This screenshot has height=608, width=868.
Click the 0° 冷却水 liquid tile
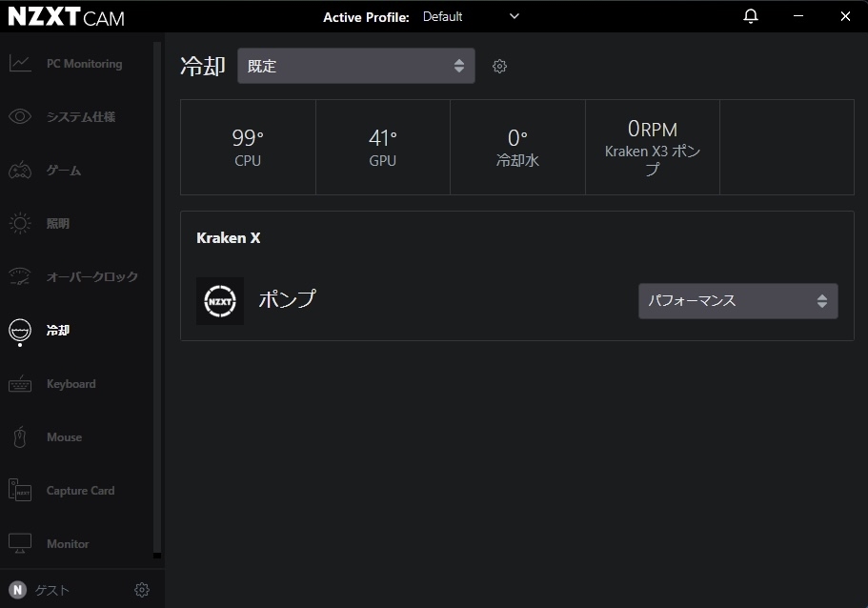517,148
